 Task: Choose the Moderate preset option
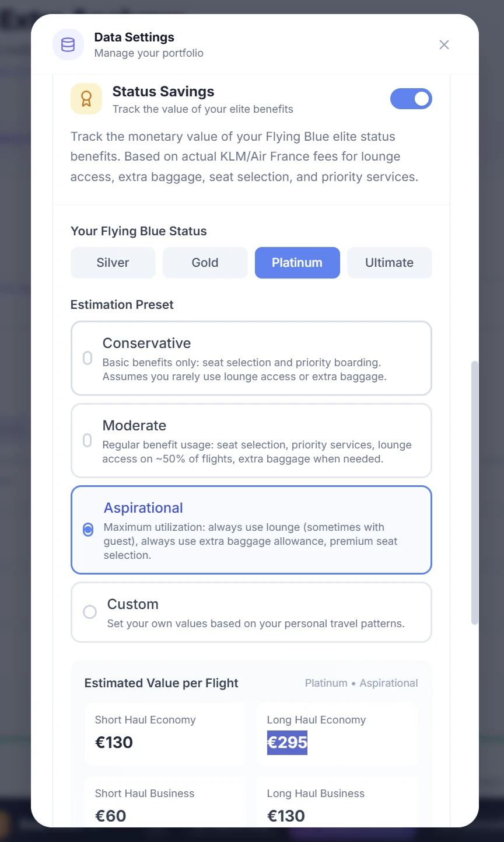(x=251, y=440)
